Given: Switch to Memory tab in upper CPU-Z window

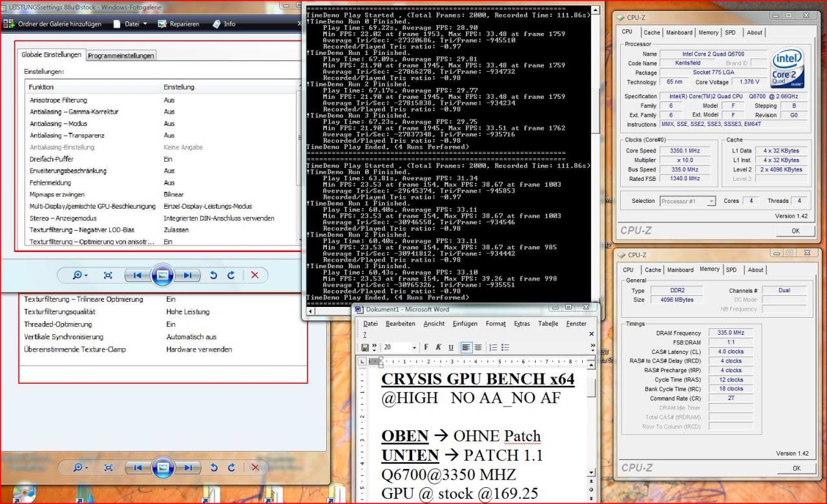Looking at the screenshot, I should pyautogui.click(x=708, y=32).
